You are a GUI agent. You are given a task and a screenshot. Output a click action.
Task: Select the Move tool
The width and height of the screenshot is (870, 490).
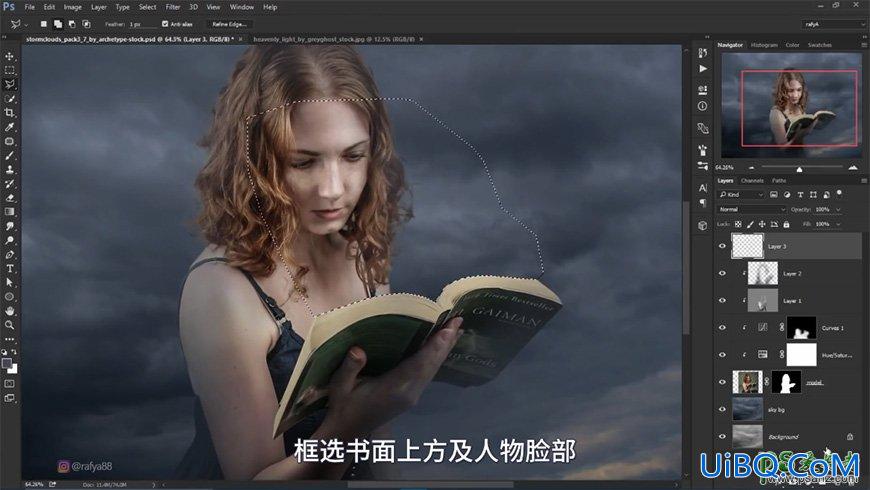(9, 56)
